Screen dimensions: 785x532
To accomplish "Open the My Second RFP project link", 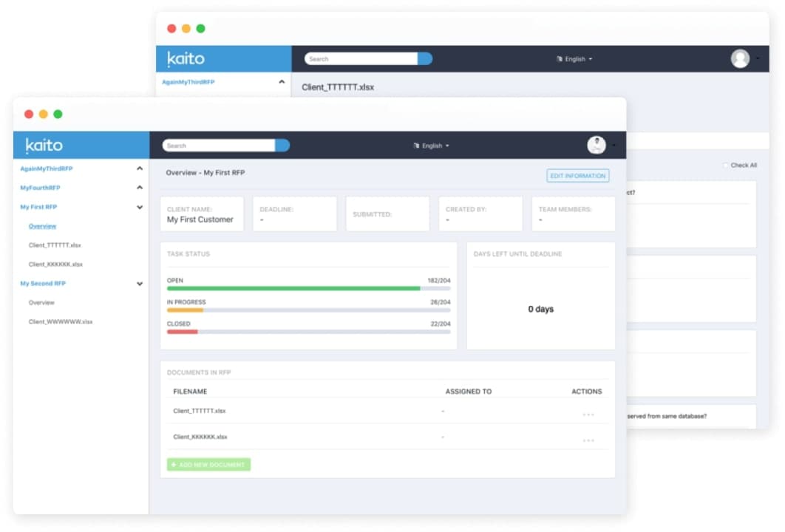I will (43, 284).
